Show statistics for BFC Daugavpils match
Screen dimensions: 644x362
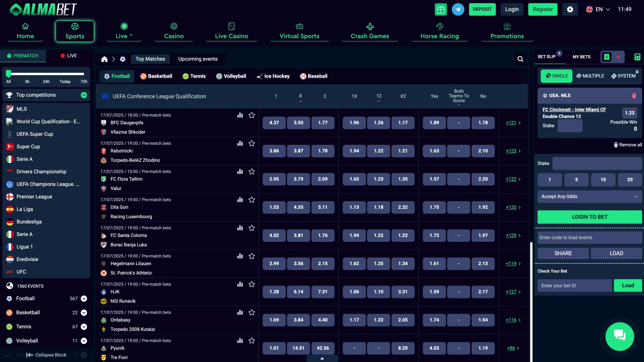pyautogui.click(x=240, y=115)
